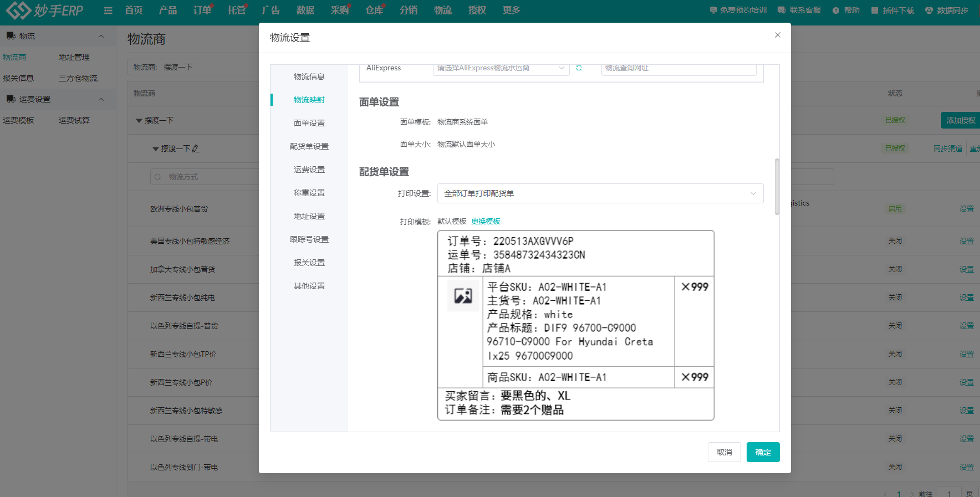The height and width of the screenshot is (497, 980).
Task: Click the hamburger menu icon in header
Action: tap(108, 11)
